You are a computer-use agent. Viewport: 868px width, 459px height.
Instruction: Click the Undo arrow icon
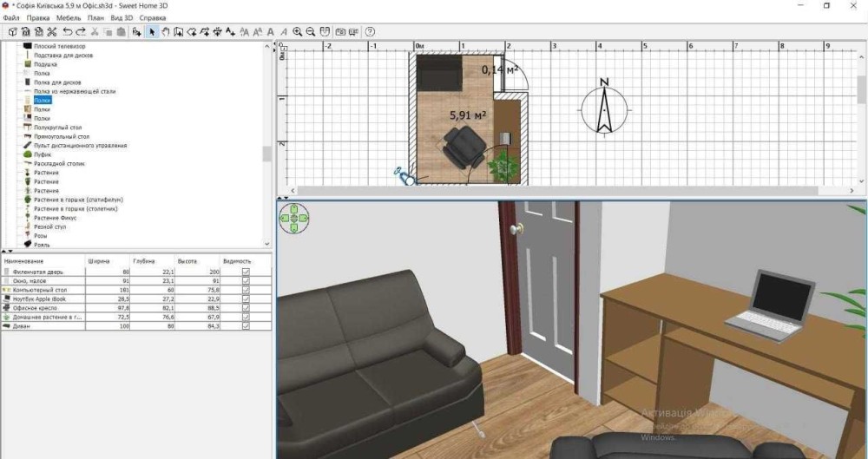68,32
